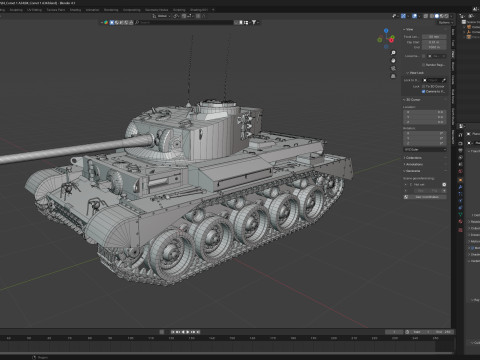Toggle camera view button in viewport
The width and height of the screenshot is (480, 360).
pos(393,68)
